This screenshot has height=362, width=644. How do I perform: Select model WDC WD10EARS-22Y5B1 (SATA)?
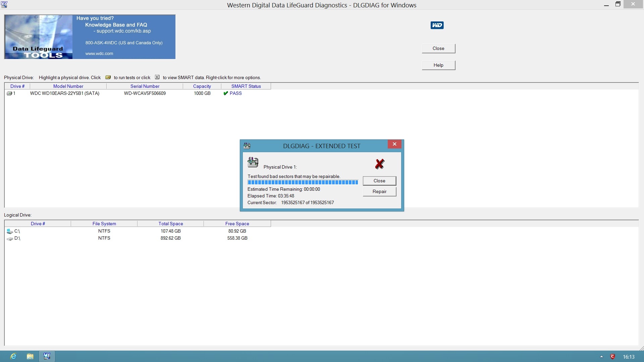pyautogui.click(x=65, y=94)
